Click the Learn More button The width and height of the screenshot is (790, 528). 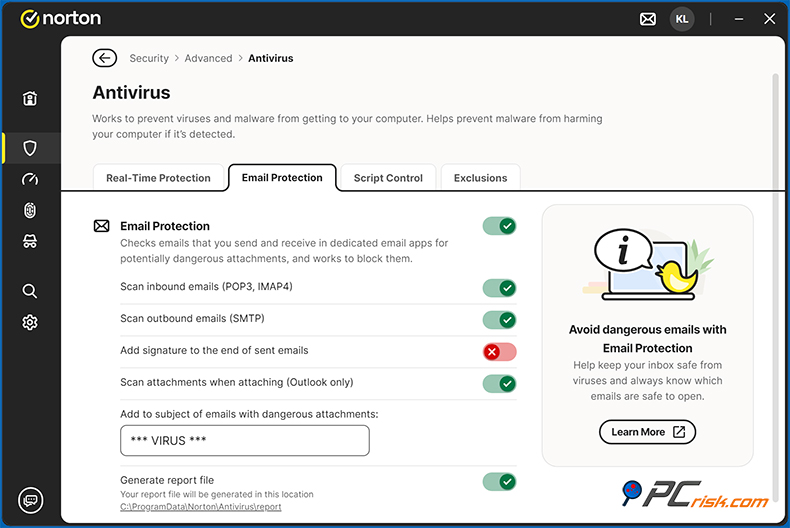tap(647, 432)
